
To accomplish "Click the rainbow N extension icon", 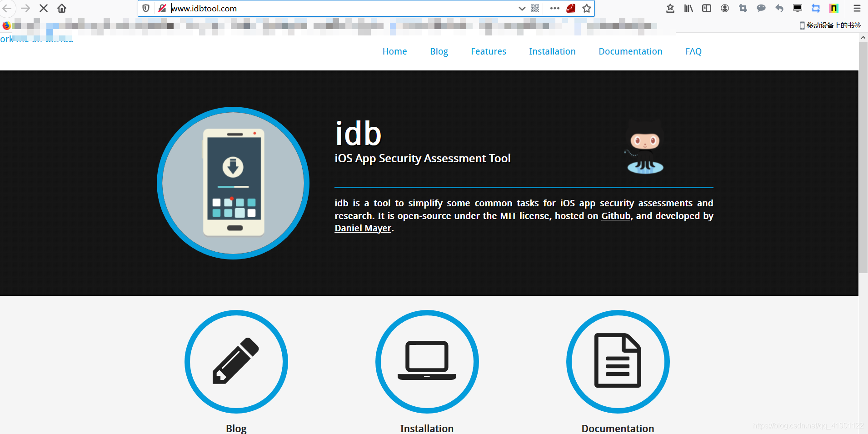I will [834, 8].
